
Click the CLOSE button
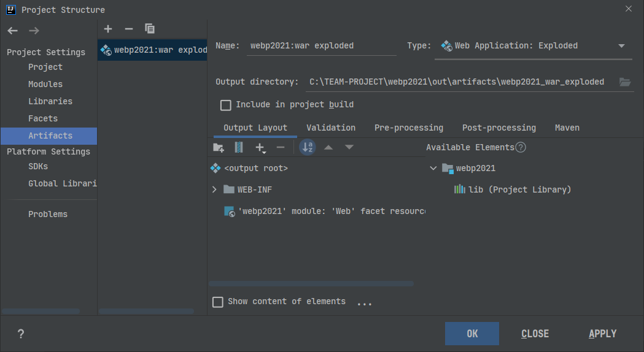(x=535, y=334)
